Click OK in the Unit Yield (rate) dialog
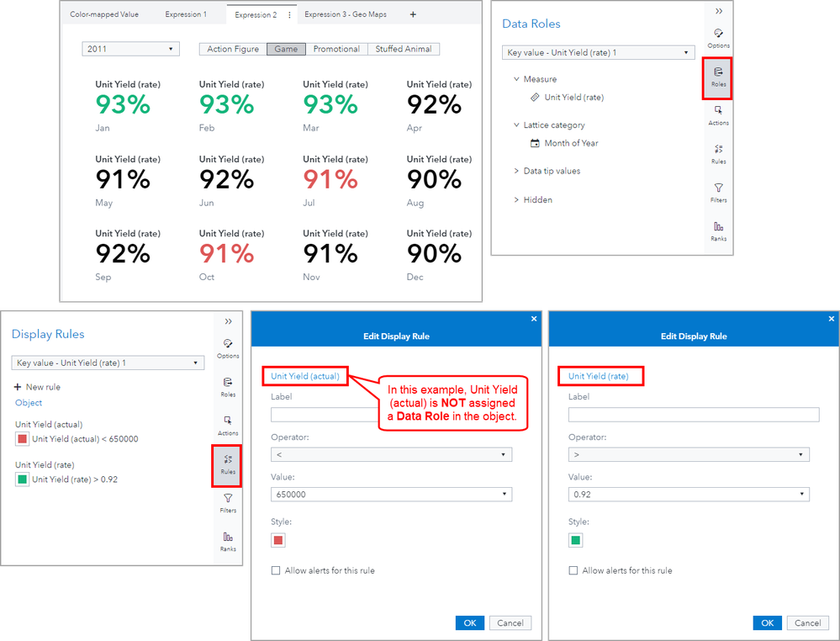The image size is (840, 641). click(x=767, y=622)
